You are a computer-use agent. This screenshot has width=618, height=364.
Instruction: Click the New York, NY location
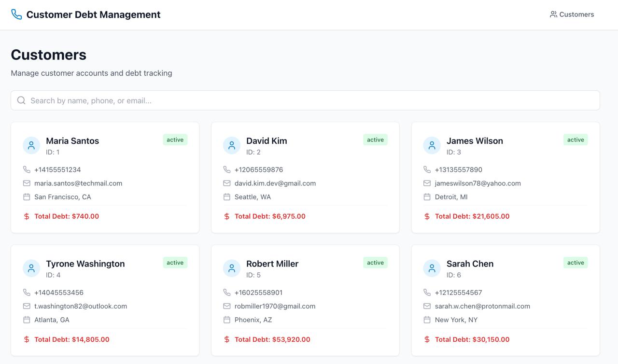[x=456, y=320]
